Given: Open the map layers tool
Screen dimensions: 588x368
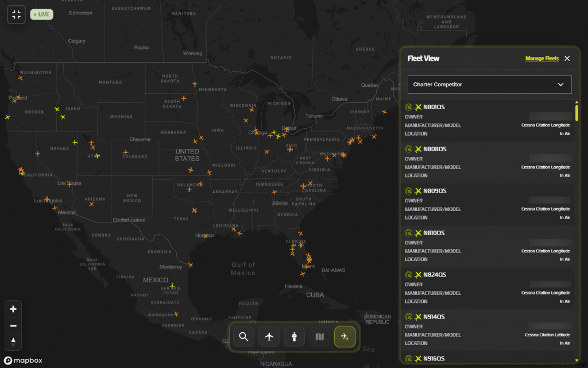Looking at the screenshot, I should pyautogui.click(x=319, y=337).
